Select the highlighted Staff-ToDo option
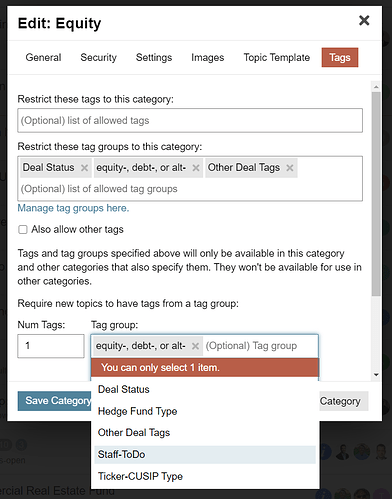Image resolution: width=392 pixels, height=499 pixels. click(x=205, y=455)
